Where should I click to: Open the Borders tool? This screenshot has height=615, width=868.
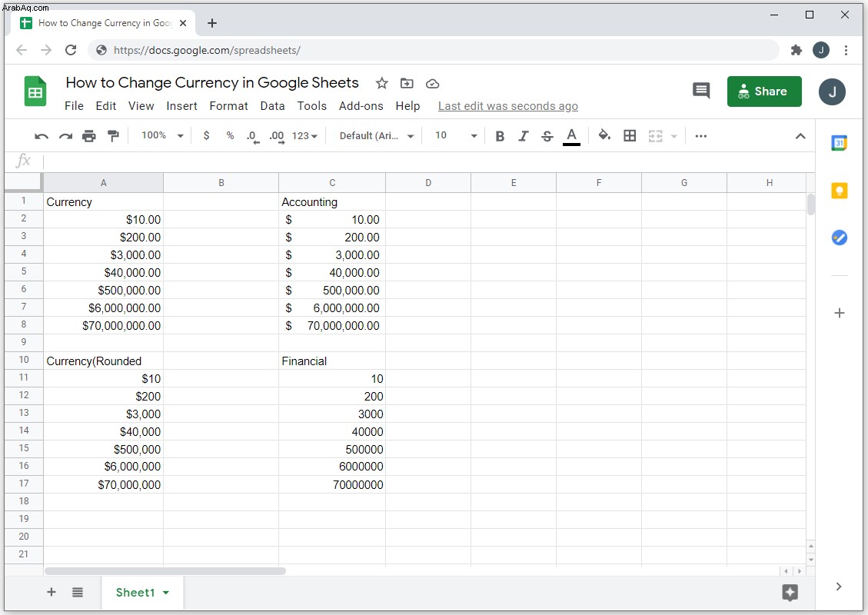(630, 135)
